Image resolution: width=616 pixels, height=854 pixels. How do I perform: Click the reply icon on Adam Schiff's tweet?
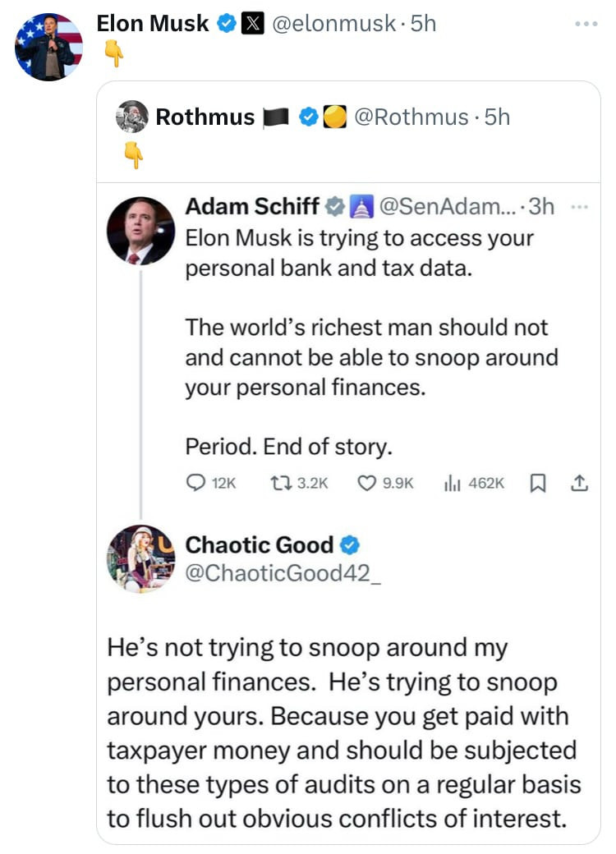point(195,484)
